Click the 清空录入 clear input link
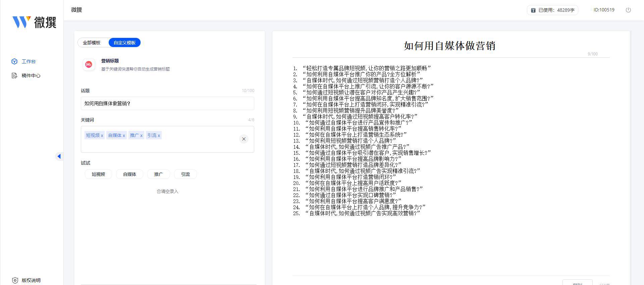This screenshot has width=644, height=285. click(167, 191)
